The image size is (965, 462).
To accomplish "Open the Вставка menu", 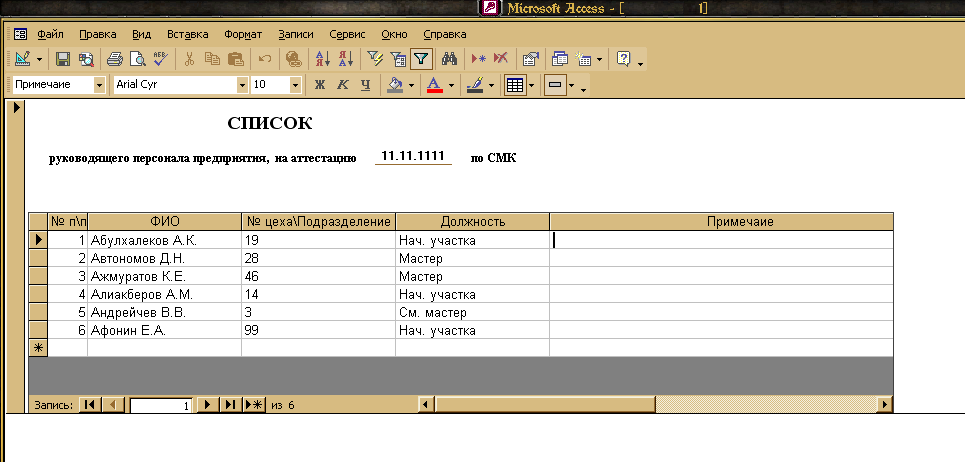I will pyautogui.click(x=188, y=34).
